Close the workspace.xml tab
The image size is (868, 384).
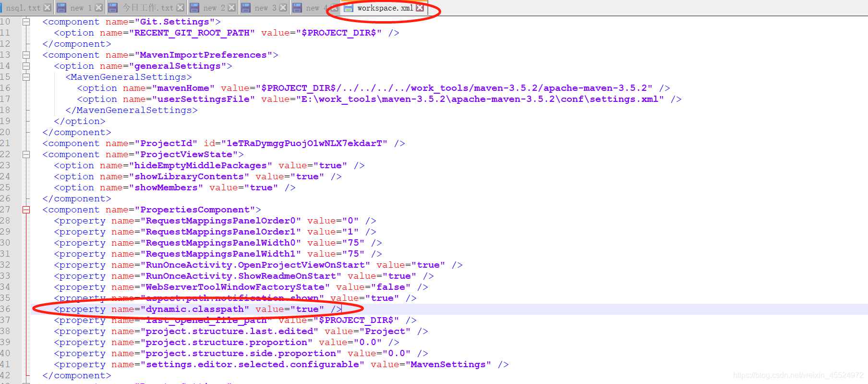[x=420, y=8]
